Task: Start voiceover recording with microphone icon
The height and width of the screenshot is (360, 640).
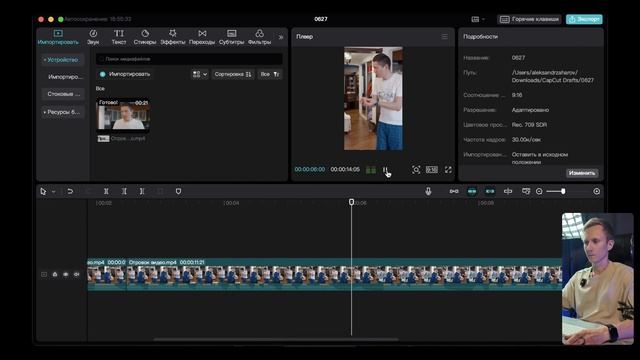Action: [428, 191]
